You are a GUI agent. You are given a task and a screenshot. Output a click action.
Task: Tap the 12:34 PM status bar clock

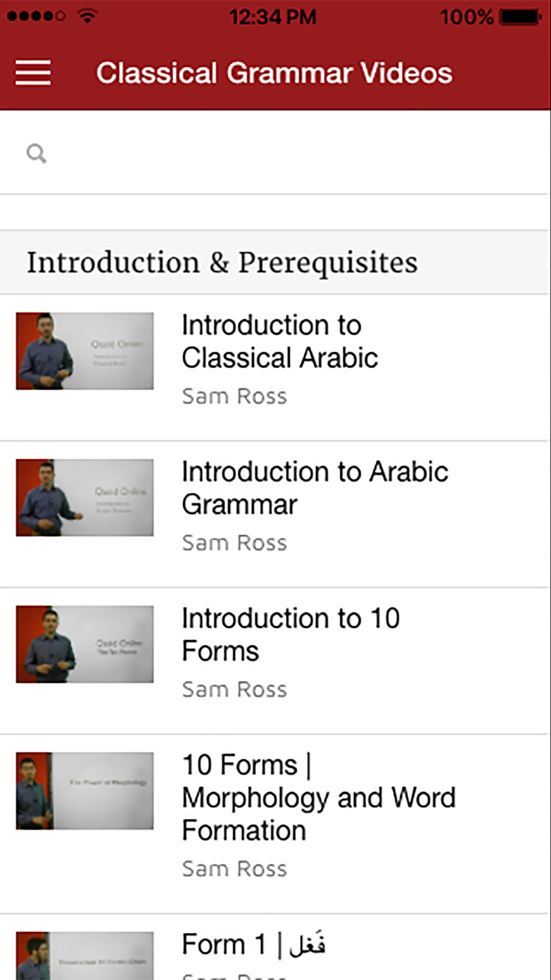[273, 17]
